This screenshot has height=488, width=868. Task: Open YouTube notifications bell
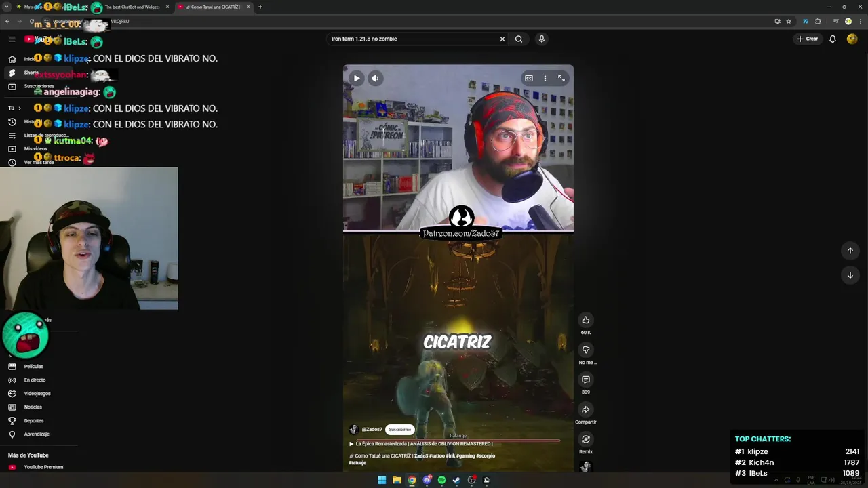[833, 39]
